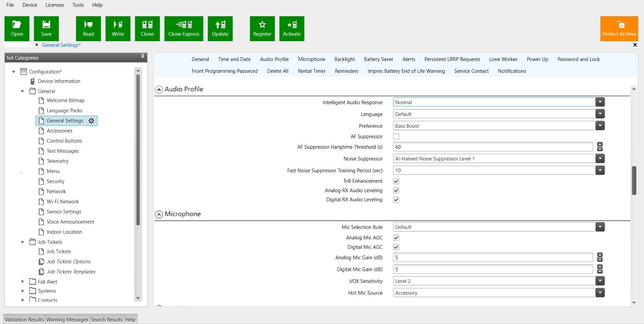Open the Noise Suppressor dropdown
Image resolution: width=644 pixels, height=324 pixels.
point(600,159)
